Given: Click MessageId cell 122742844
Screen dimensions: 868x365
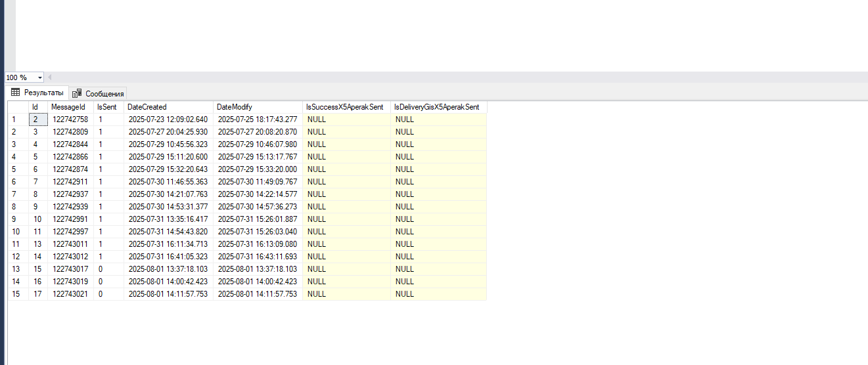Looking at the screenshot, I should (71, 144).
